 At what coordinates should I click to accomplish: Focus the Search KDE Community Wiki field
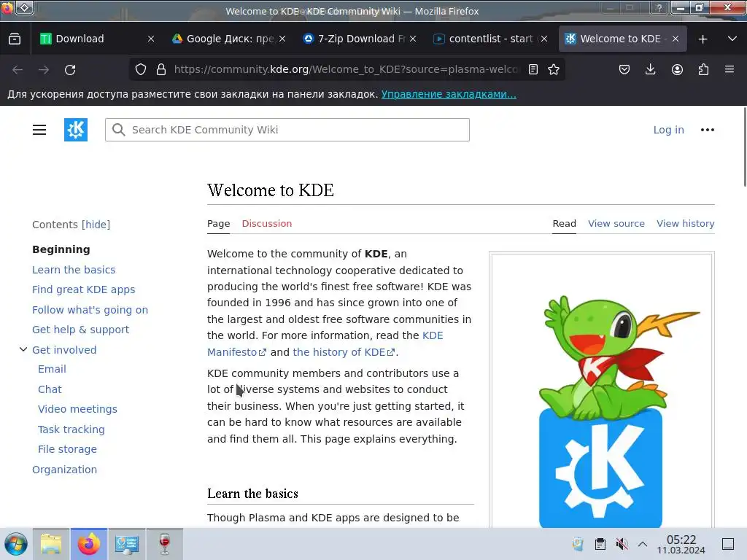pyautogui.click(x=287, y=130)
